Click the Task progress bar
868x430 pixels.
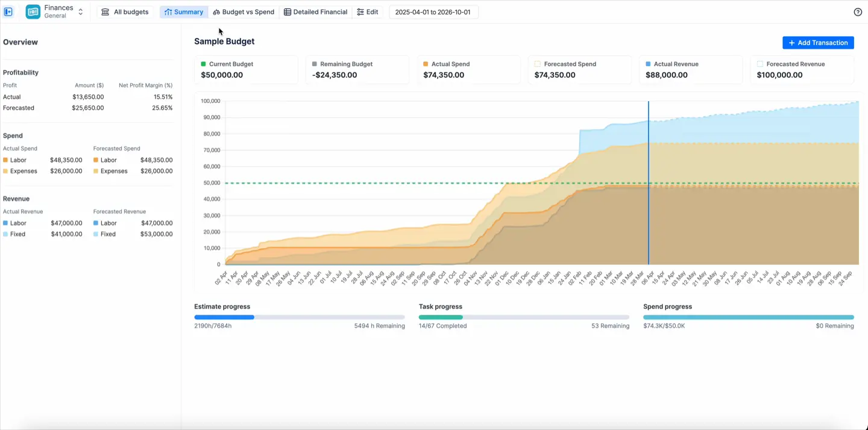[524, 317]
